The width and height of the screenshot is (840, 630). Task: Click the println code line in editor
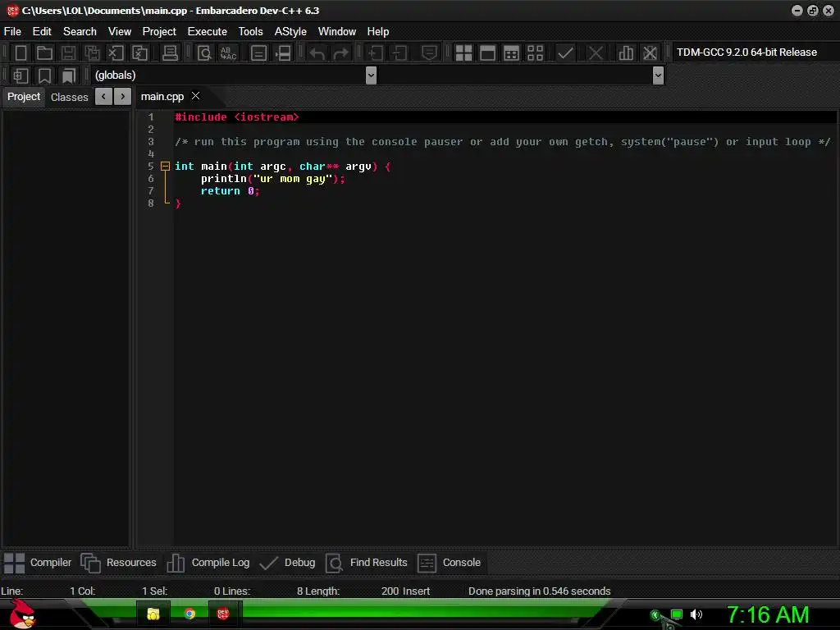point(272,179)
